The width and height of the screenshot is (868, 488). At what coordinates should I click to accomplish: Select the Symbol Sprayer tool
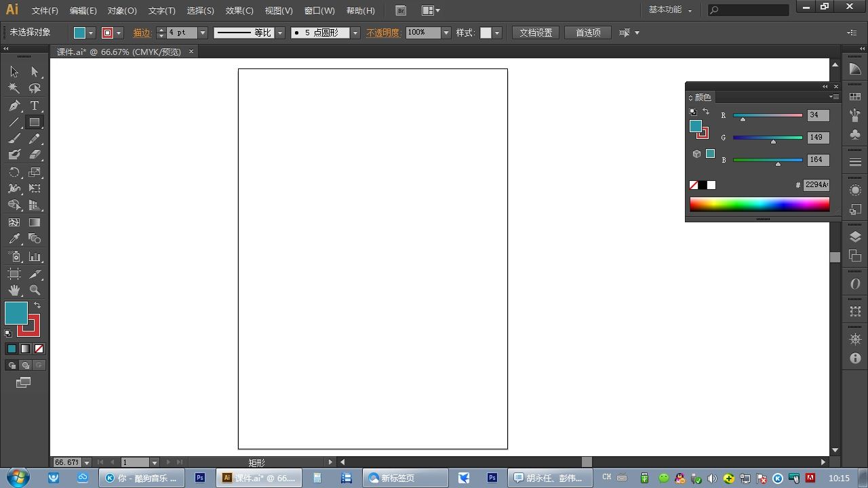(x=14, y=257)
